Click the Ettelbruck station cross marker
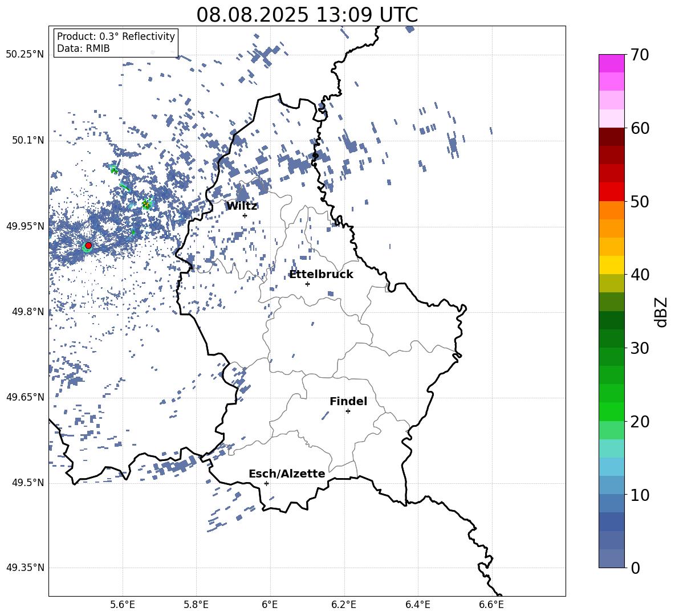This screenshot has width=675, height=616. (307, 284)
